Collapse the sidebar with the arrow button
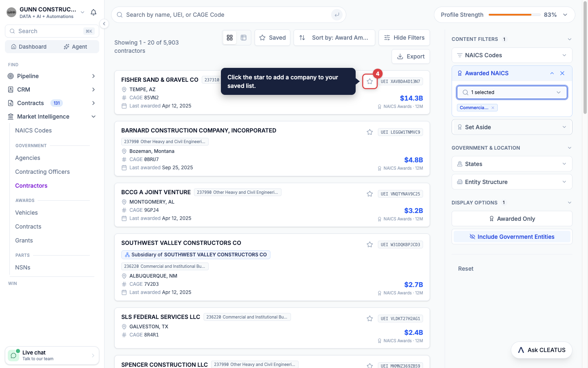This screenshot has width=588, height=368. pyautogui.click(x=104, y=24)
